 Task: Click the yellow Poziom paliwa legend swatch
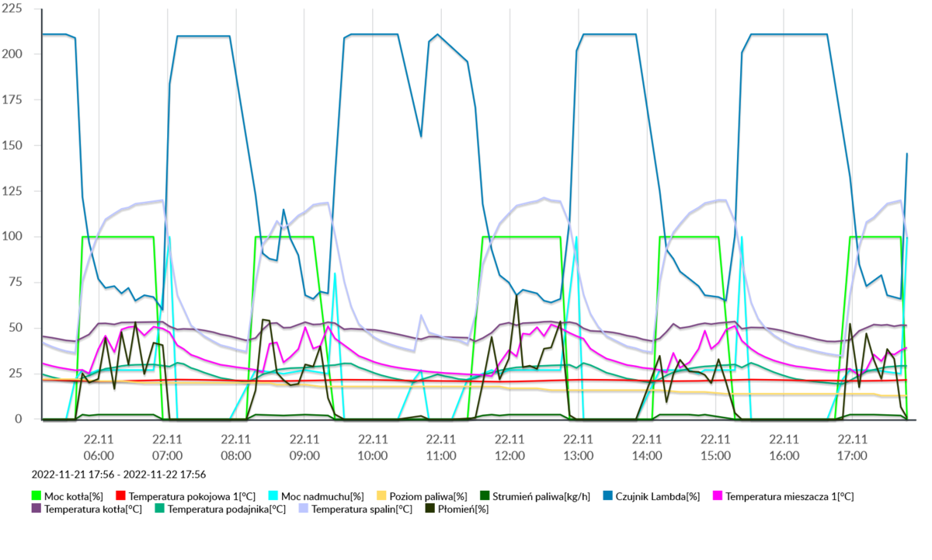click(x=381, y=496)
